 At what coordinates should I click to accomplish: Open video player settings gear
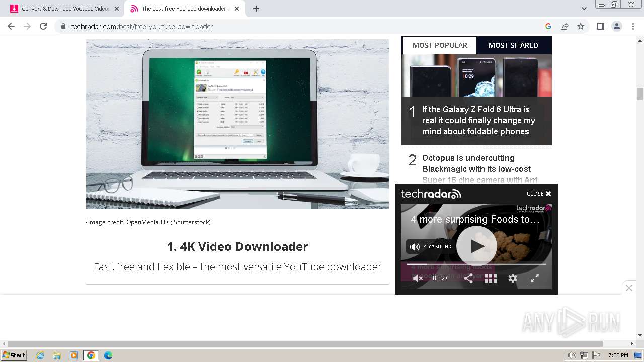(x=513, y=278)
